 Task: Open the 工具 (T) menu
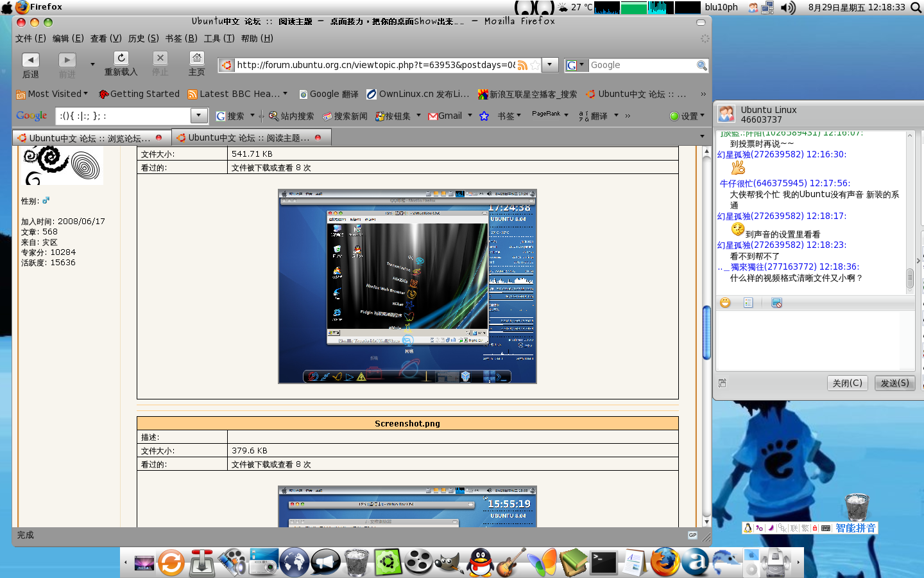pos(219,38)
